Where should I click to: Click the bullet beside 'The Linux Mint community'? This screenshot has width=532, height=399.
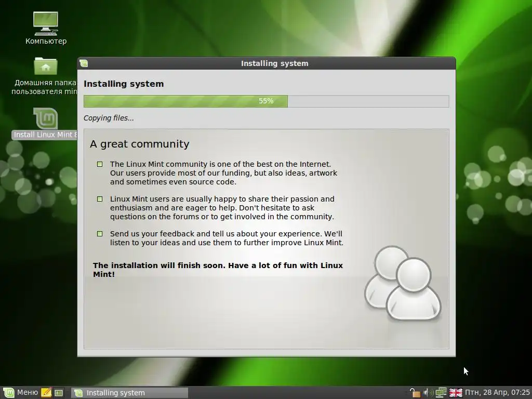click(100, 164)
